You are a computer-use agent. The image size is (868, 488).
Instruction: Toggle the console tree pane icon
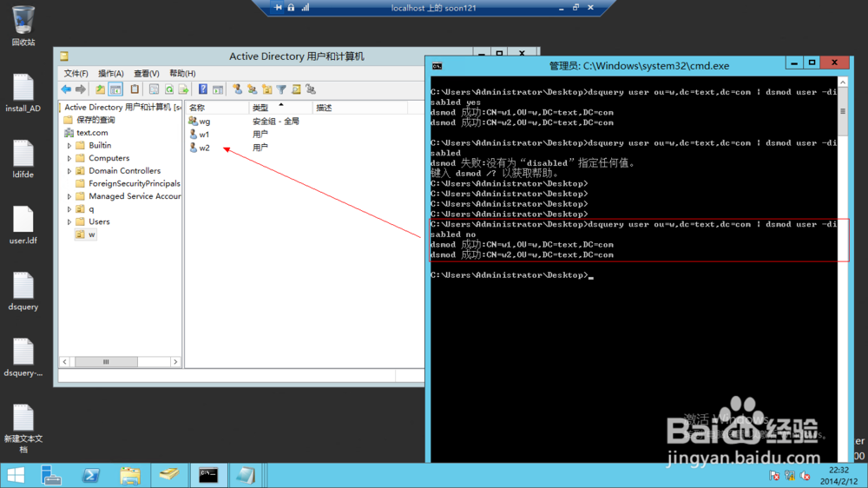115,89
